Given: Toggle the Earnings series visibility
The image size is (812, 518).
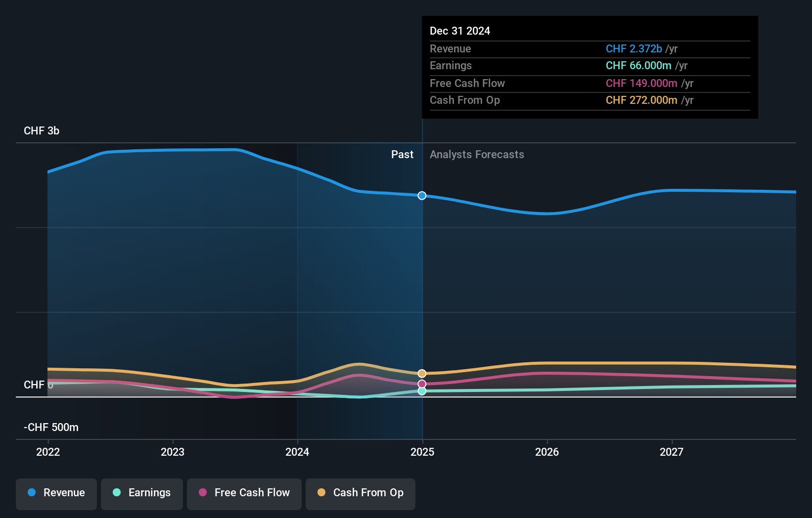Looking at the screenshot, I should [x=141, y=493].
